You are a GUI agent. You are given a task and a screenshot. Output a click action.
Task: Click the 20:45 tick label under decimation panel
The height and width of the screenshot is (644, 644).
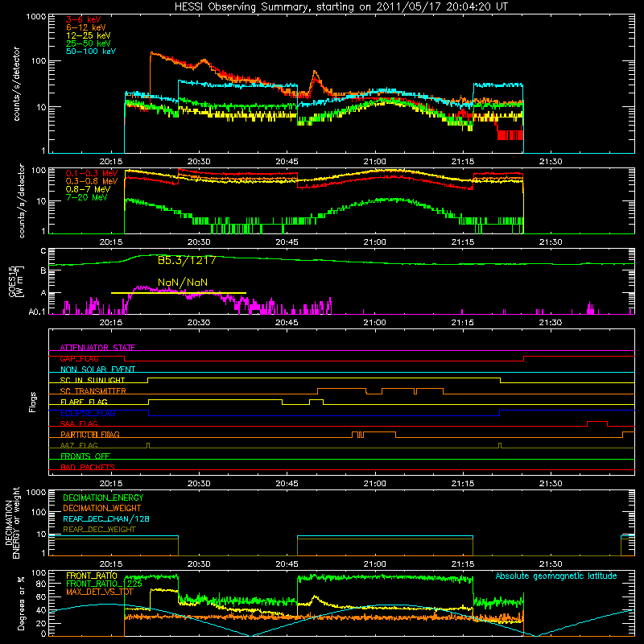[287, 564]
